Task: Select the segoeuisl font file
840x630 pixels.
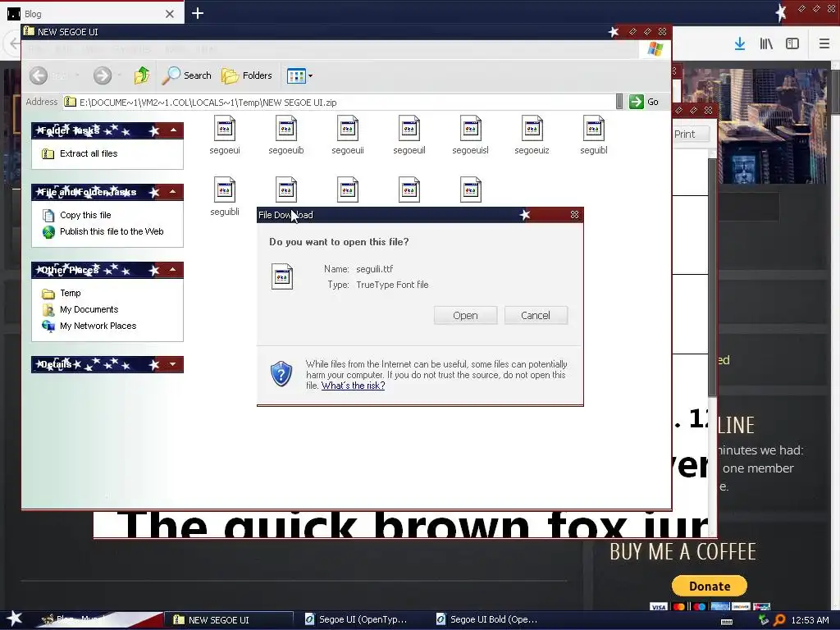Action: (x=470, y=135)
